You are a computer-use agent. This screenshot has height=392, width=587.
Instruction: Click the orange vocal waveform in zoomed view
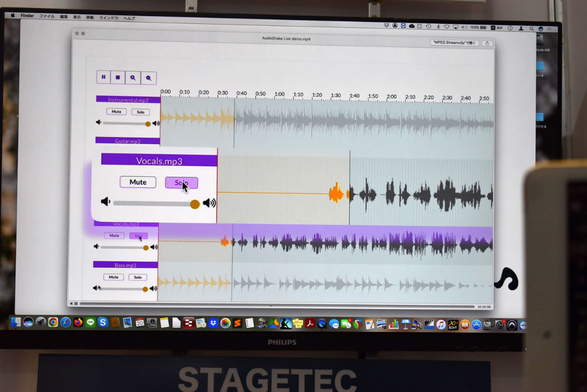[x=336, y=193]
